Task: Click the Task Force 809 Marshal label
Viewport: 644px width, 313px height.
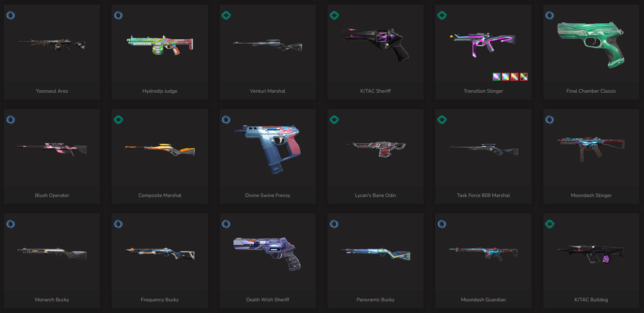Action: pos(483,195)
